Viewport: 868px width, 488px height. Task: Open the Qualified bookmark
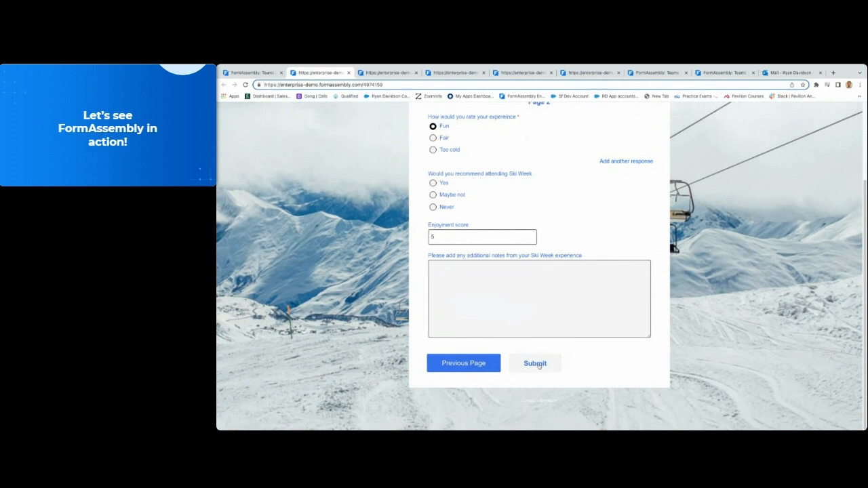coord(346,96)
